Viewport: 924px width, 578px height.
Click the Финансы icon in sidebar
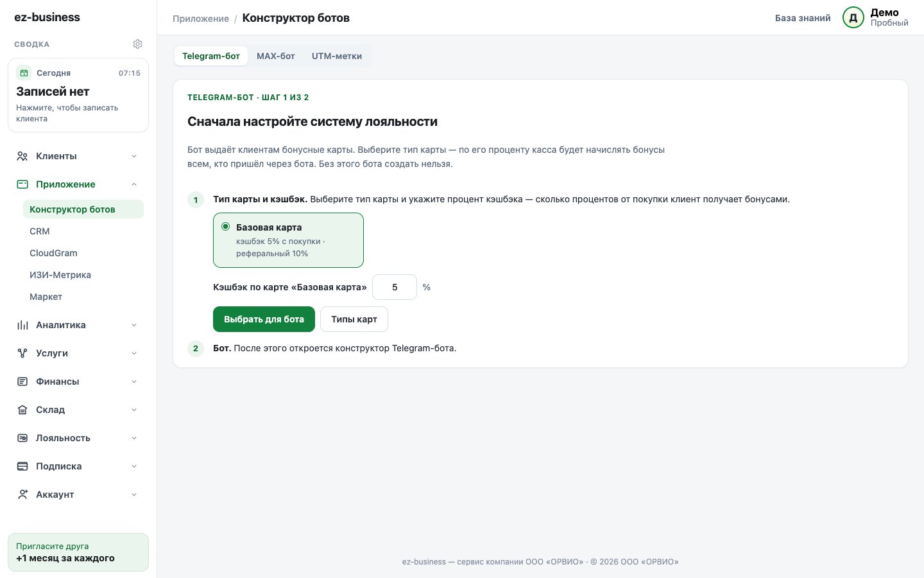[22, 381]
